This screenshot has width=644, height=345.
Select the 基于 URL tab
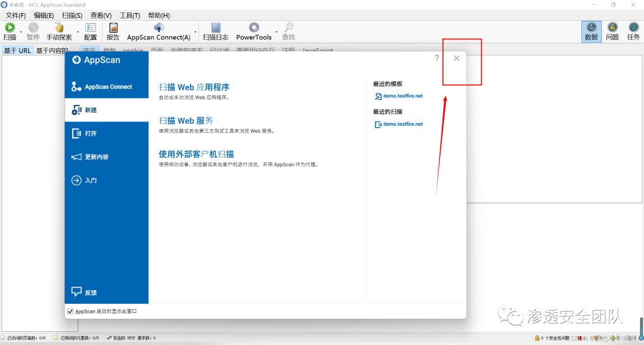(17, 51)
